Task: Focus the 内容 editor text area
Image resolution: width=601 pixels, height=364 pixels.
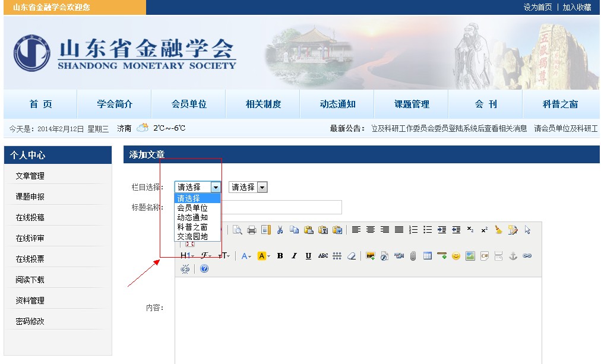Action: tap(358, 320)
